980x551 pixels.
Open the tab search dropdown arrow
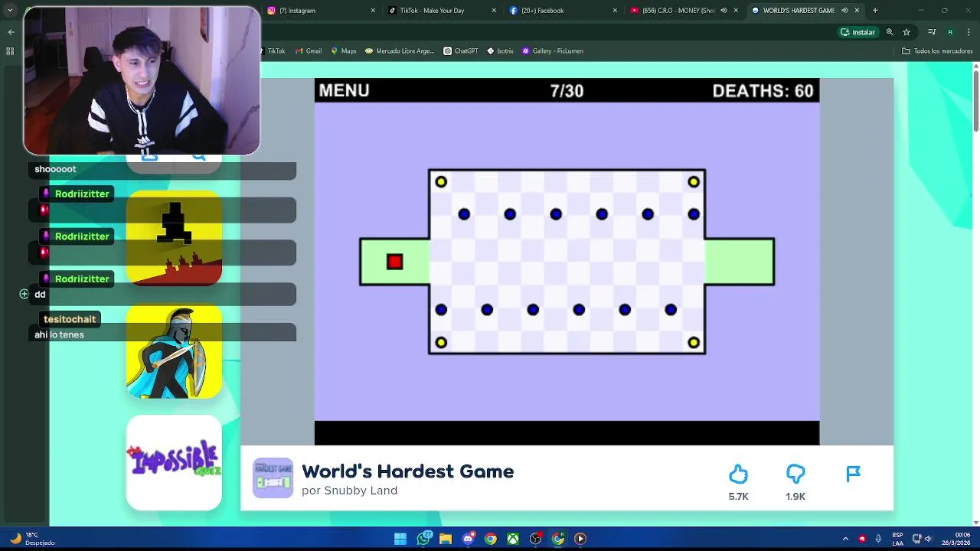[x=10, y=11]
